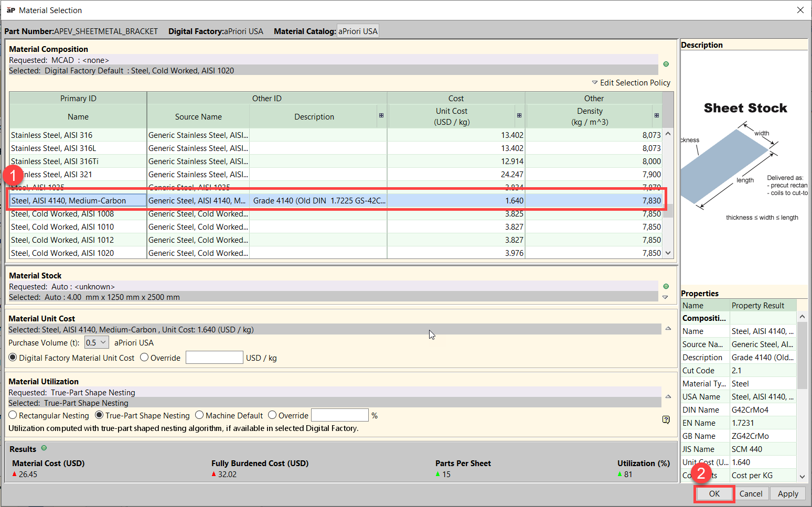Click the Properties panel scrollbar thumb

(x=802, y=355)
